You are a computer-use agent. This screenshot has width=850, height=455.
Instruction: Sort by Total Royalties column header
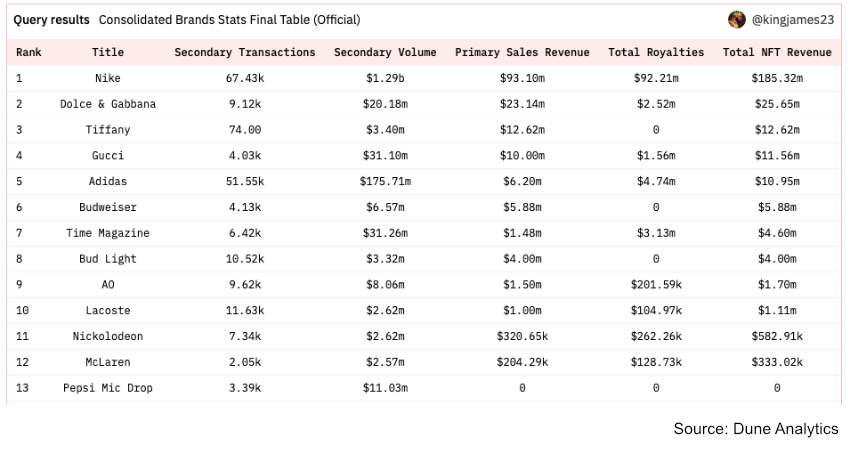[x=656, y=52]
